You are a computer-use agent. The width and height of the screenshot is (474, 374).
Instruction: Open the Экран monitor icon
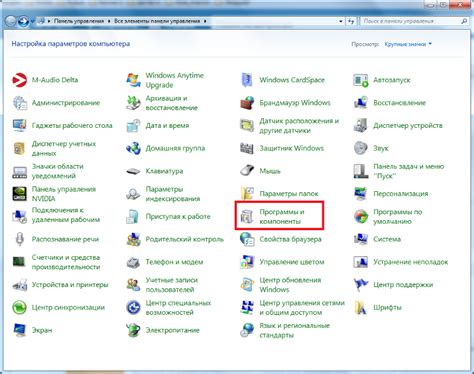point(19,330)
